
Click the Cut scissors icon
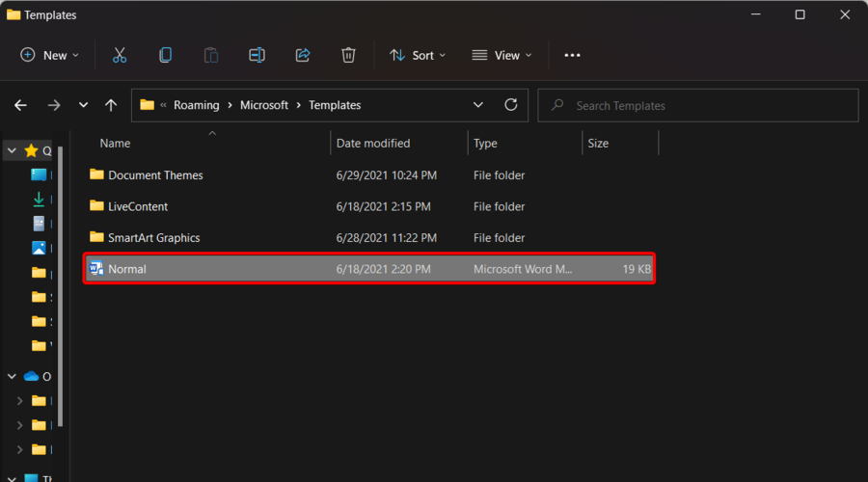[120, 55]
